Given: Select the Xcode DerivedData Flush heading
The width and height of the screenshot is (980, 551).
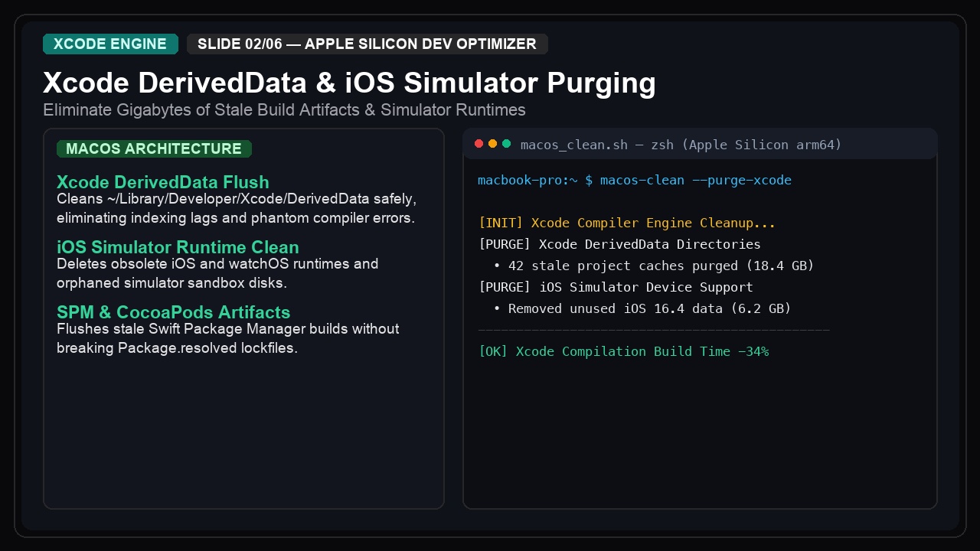Looking at the screenshot, I should (x=163, y=182).
